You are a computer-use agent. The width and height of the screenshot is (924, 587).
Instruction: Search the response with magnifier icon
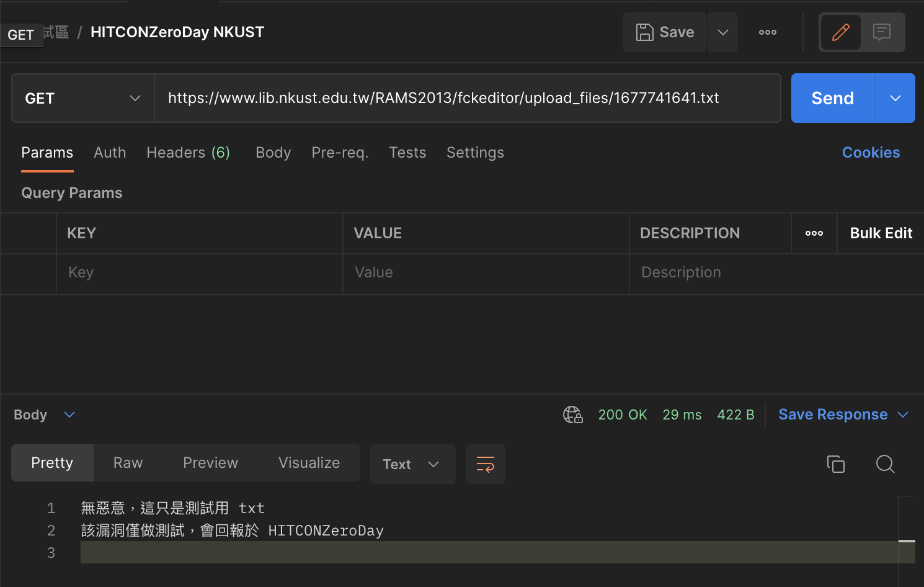tap(885, 464)
